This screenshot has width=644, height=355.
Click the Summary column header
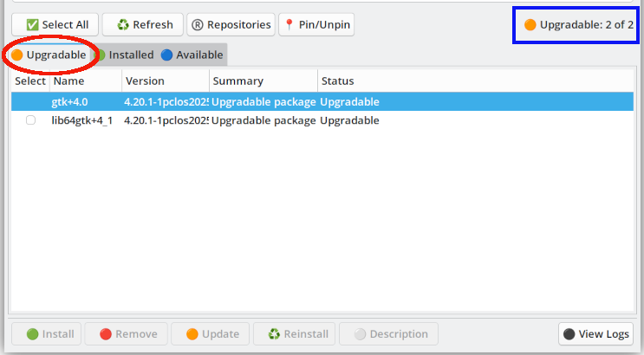point(237,81)
